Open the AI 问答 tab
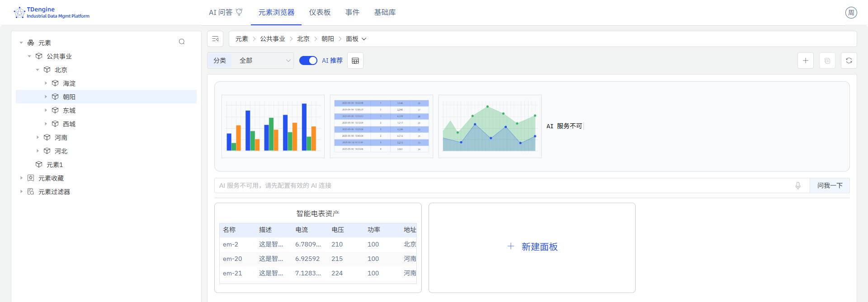Viewport: 868px width, 302px height. (226, 12)
